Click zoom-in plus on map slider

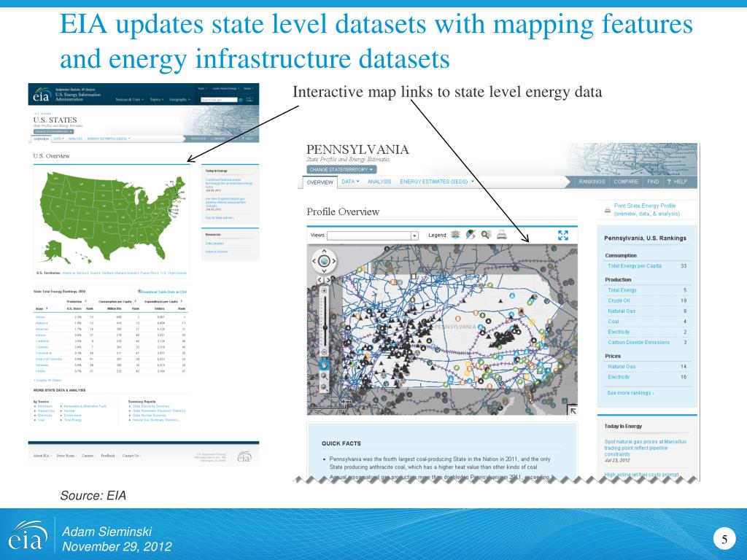(x=324, y=290)
